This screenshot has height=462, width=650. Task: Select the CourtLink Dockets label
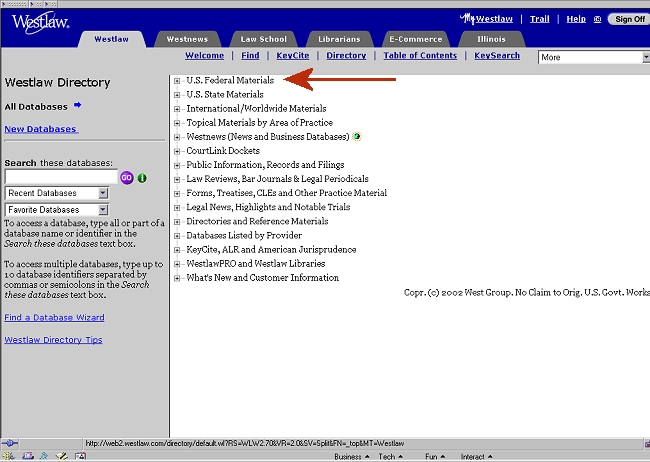click(223, 151)
